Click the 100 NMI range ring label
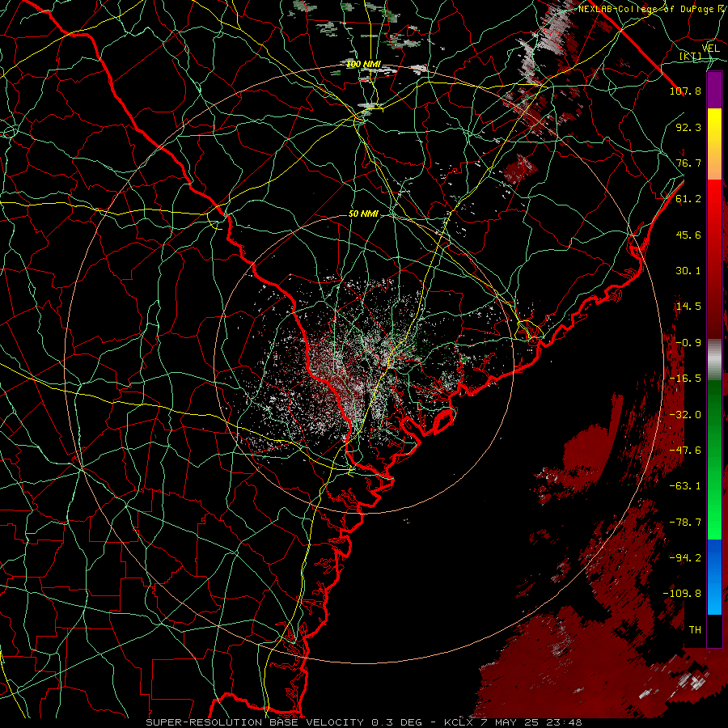The width and height of the screenshot is (728, 728). tap(363, 64)
